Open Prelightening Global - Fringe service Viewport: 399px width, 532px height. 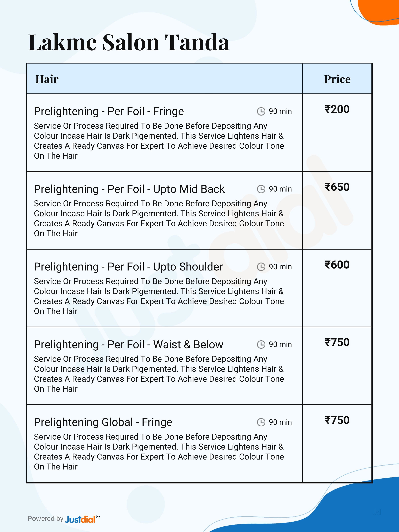(103, 422)
